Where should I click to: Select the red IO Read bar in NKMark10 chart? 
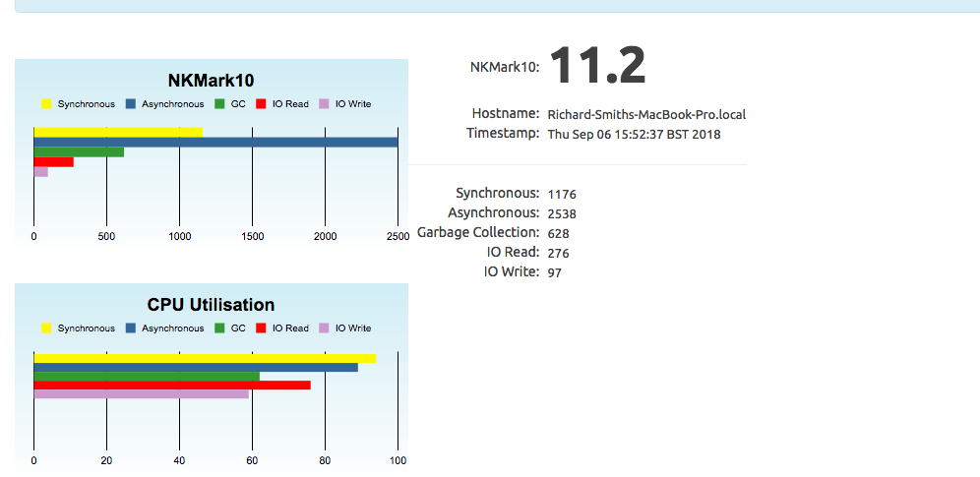(54, 162)
